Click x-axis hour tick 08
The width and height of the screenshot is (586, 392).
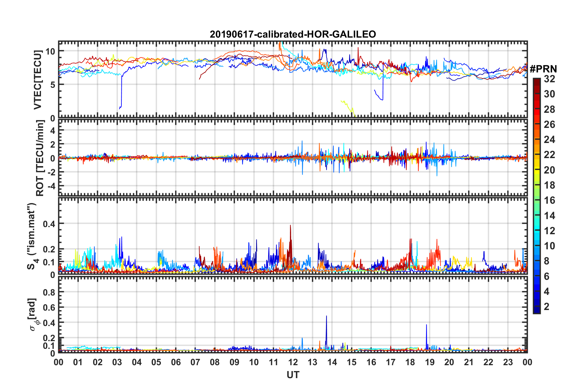coord(215,362)
